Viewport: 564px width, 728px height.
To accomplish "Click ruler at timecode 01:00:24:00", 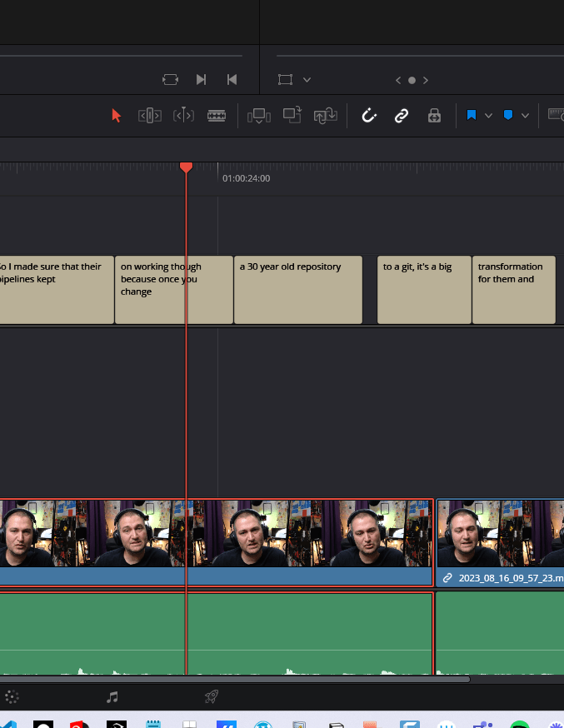I will tap(246, 178).
